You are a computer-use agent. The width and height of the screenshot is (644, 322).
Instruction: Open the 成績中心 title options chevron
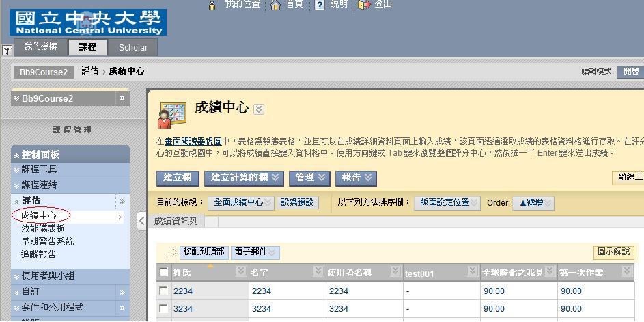tap(259, 109)
